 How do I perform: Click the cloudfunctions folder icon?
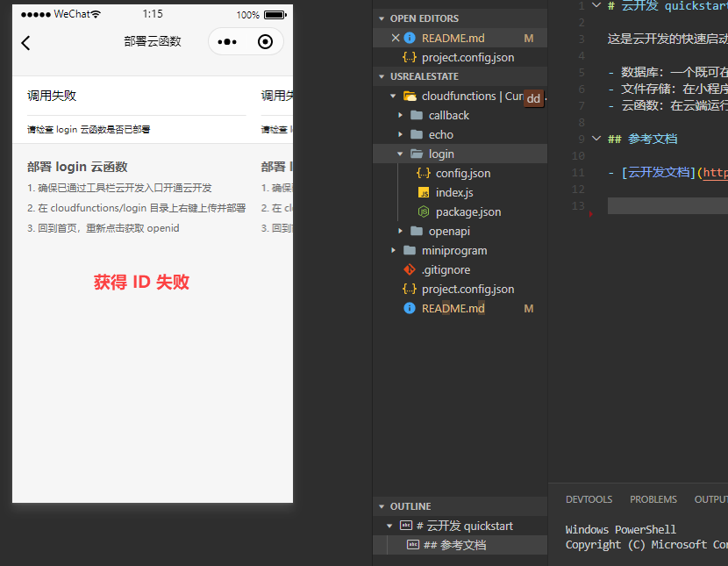pyautogui.click(x=409, y=96)
